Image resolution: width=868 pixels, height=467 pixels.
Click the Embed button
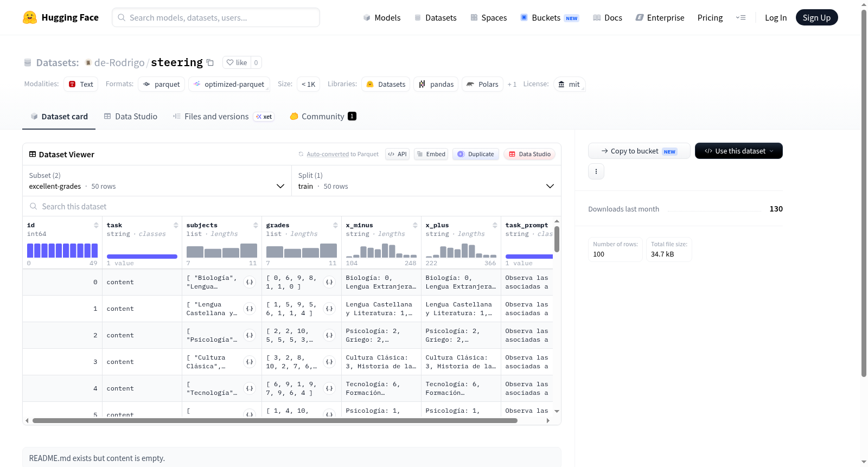[x=431, y=154]
